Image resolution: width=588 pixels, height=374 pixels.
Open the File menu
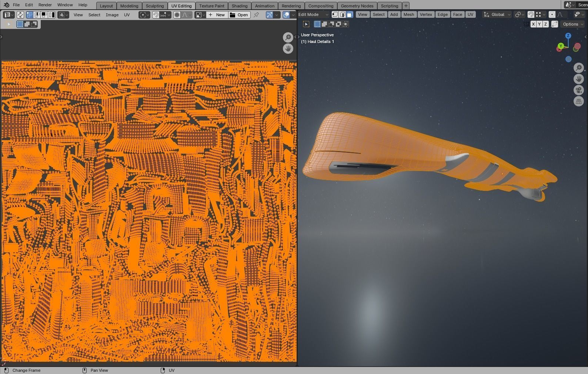point(16,5)
